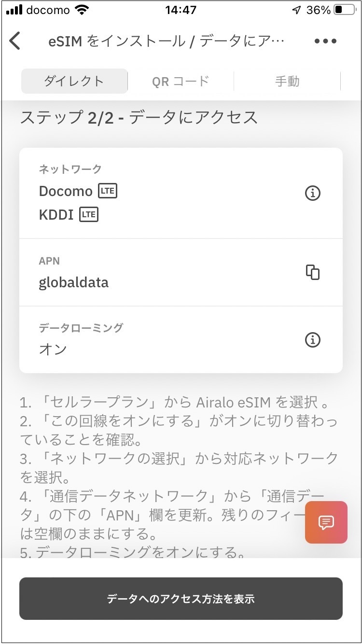The image size is (362, 644).
Task: Select the ダイレクト tab
Action: [74, 81]
